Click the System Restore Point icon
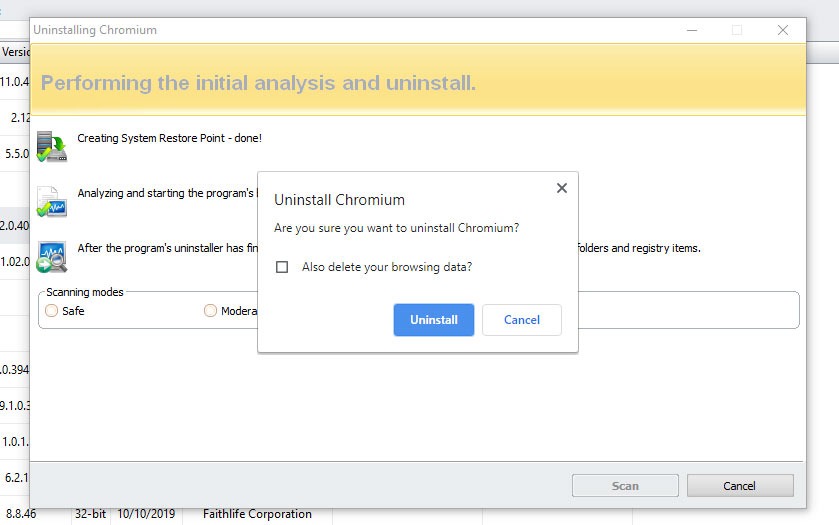The height and width of the screenshot is (525, 839). (x=52, y=146)
